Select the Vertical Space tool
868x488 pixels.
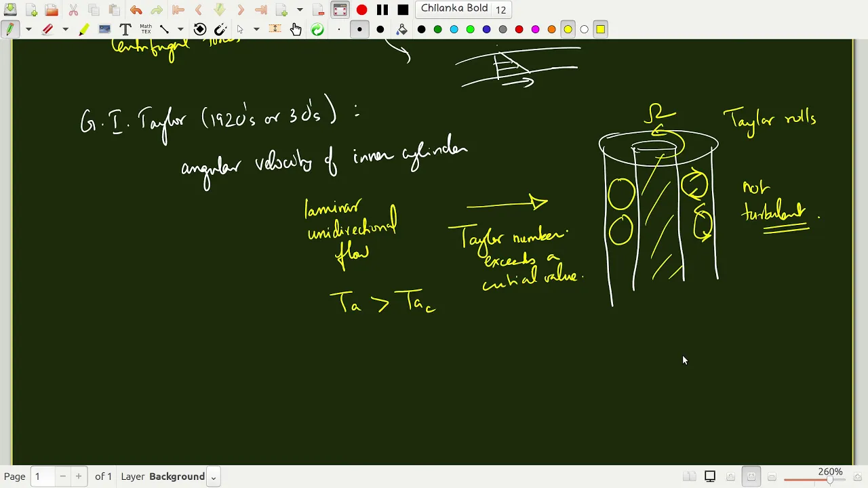point(275,29)
